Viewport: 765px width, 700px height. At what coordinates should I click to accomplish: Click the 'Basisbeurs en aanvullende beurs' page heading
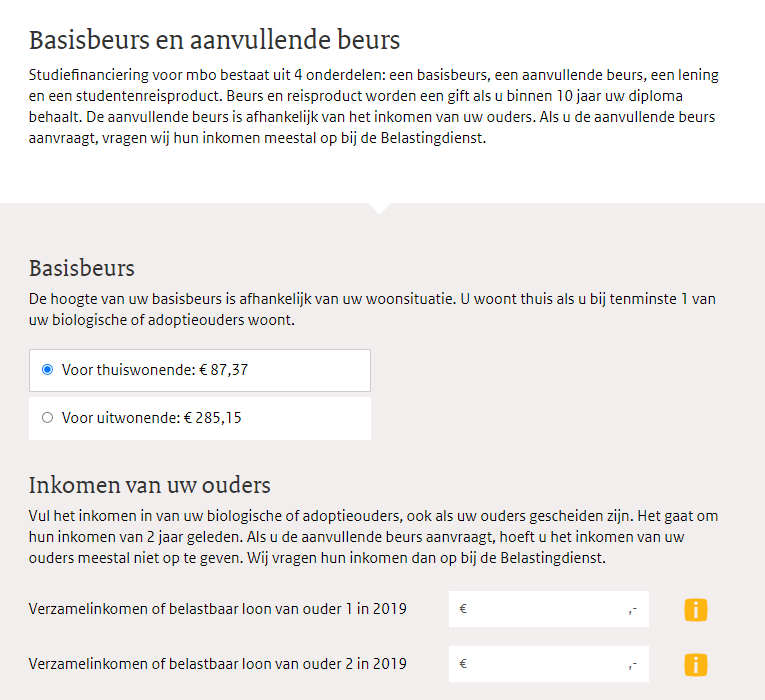[x=214, y=40]
